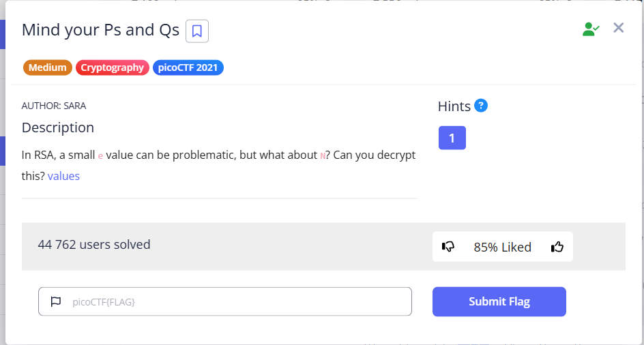Close the challenge dialog with the X
Image resolution: width=644 pixels, height=345 pixels.
[619, 28]
